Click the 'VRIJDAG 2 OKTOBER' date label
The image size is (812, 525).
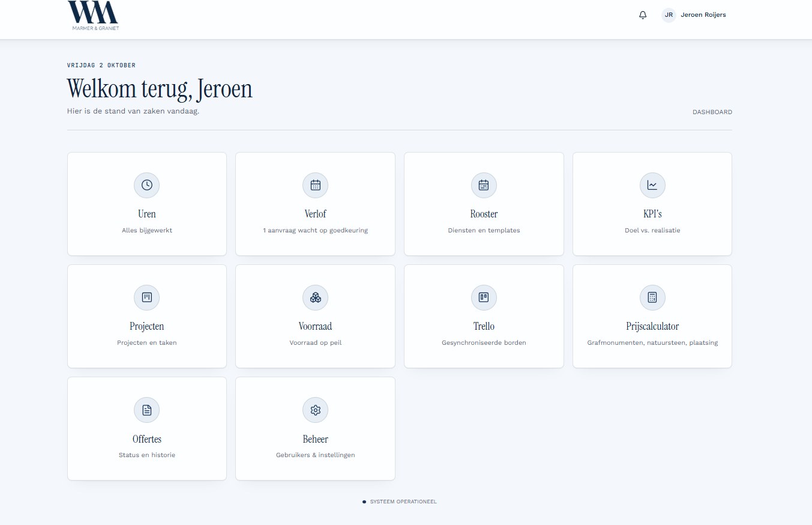pos(101,65)
